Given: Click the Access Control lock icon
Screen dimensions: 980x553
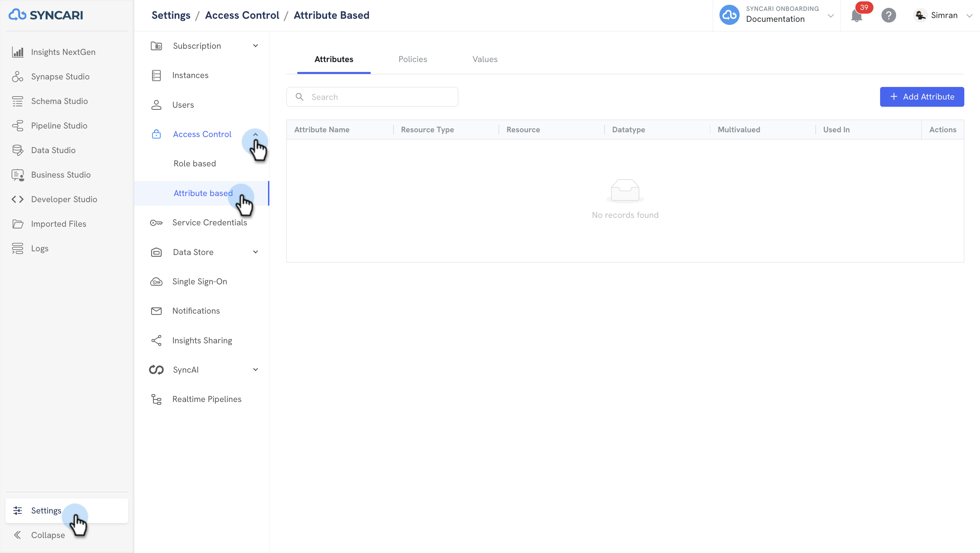Looking at the screenshot, I should click(x=157, y=134).
